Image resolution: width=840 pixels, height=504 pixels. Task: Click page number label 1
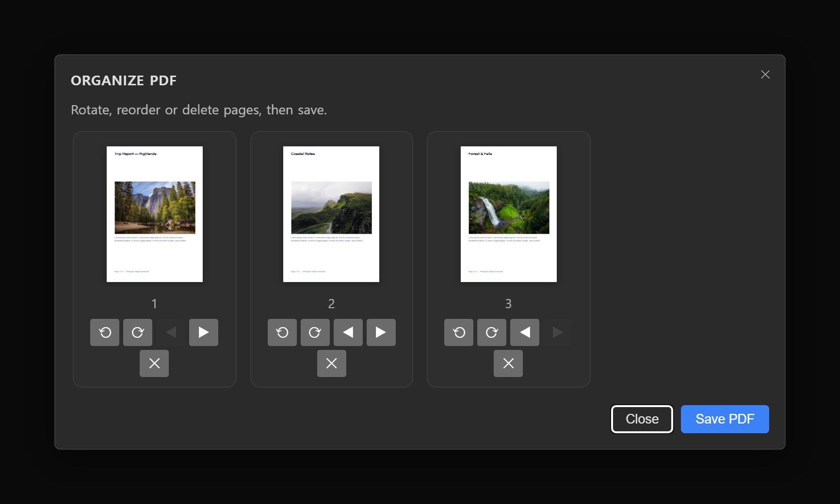(154, 304)
